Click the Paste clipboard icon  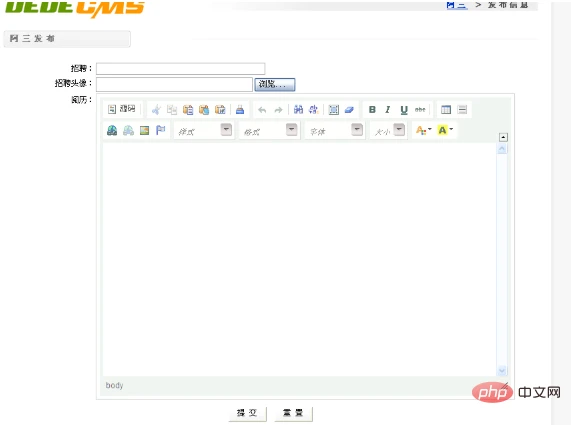188,110
